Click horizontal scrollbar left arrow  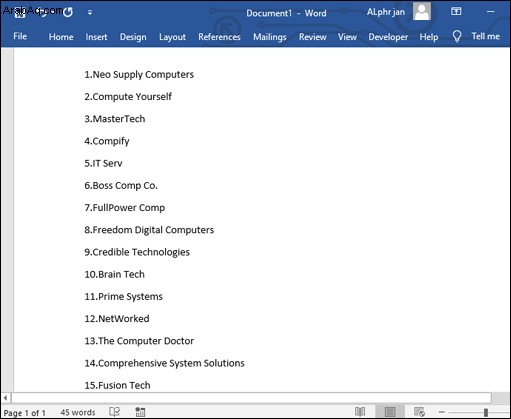pos(5,398)
